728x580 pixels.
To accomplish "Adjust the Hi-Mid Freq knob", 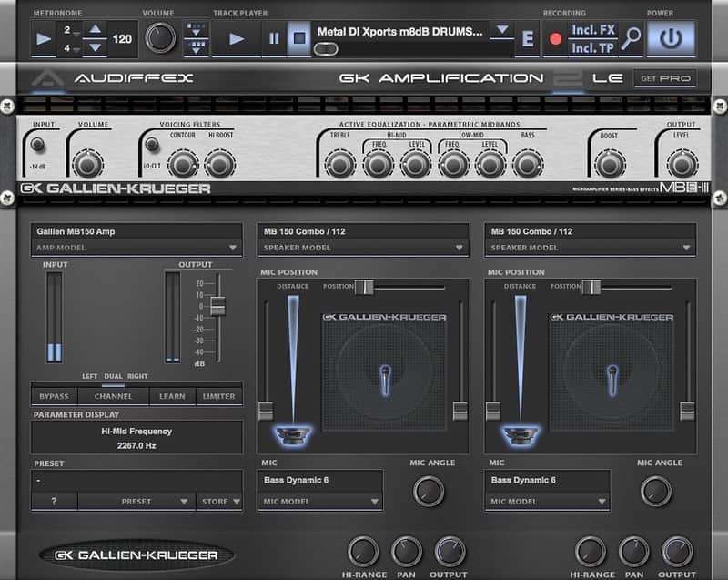I will tap(378, 165).
